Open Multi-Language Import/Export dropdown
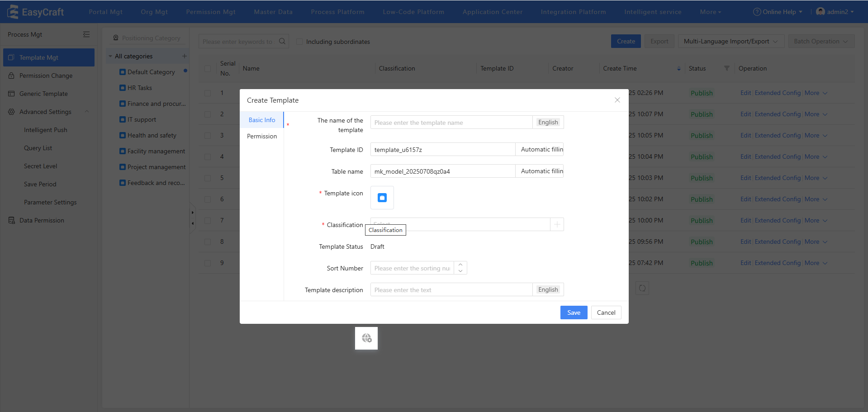The height and width of the screenshot is (412, 868). coord(730,41)
